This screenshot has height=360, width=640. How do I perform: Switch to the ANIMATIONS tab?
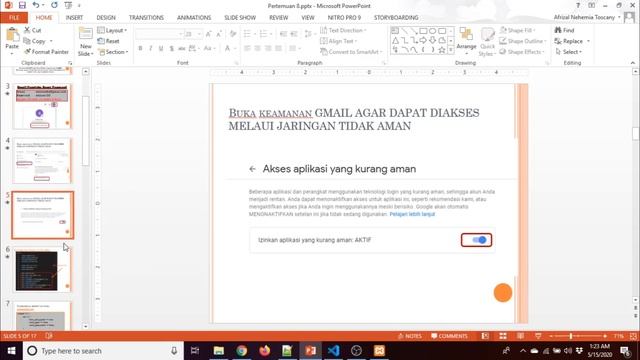[x=194, y=18]
